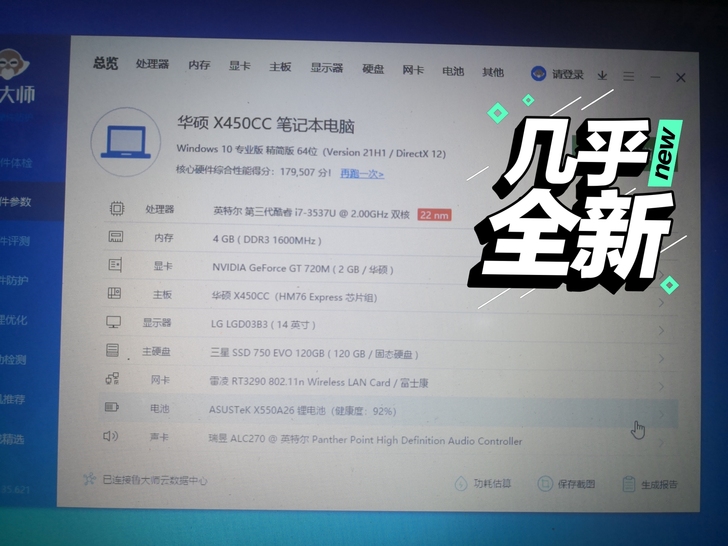Click the motherboard icon
The image size is (728, 546).
click(x=114, y=293)
